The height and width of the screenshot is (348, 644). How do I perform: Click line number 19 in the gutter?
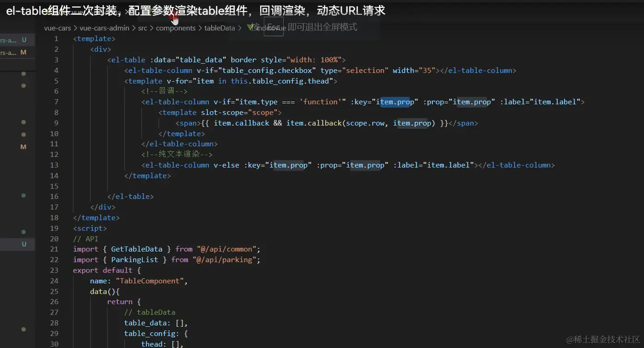[x=54, y=228]
